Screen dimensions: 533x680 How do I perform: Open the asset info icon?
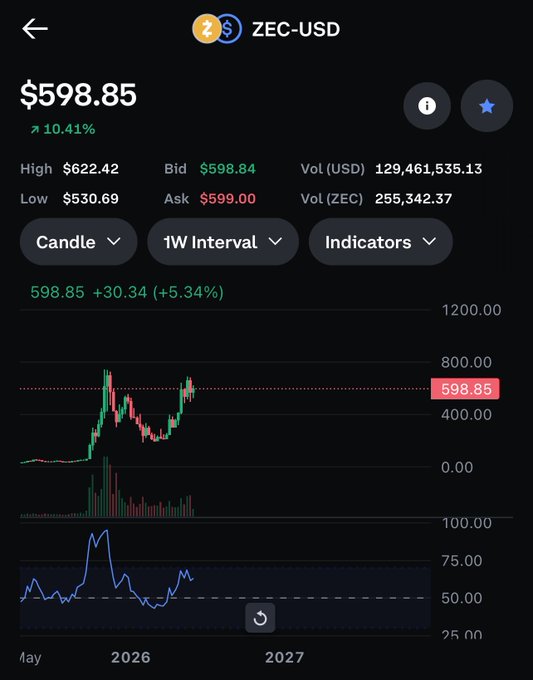tap(427, 106)
